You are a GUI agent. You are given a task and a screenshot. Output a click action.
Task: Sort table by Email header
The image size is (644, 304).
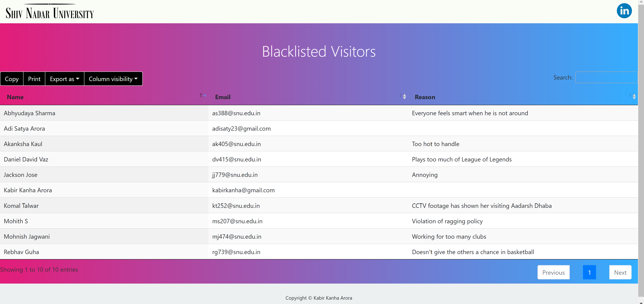coord(223,97)
